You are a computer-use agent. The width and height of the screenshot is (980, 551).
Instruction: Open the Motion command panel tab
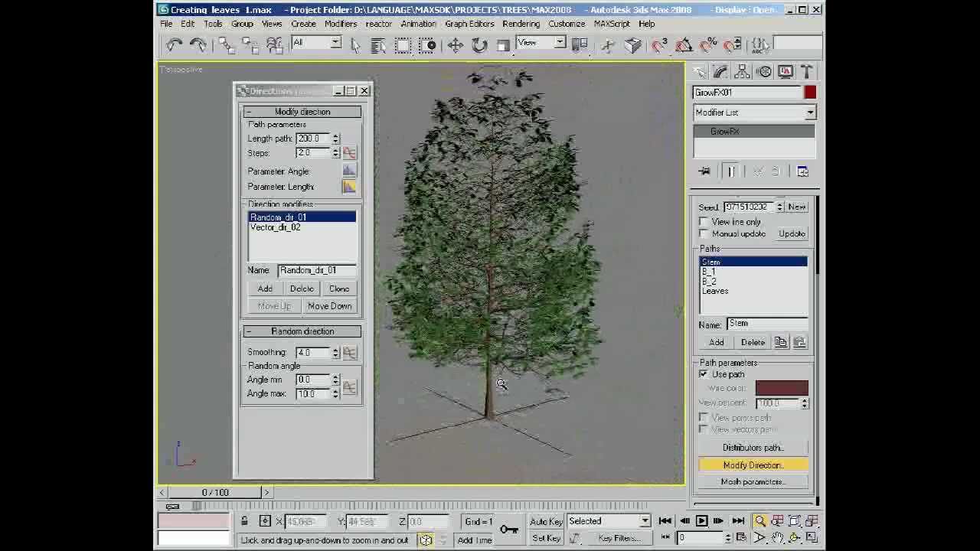(764, 72)
